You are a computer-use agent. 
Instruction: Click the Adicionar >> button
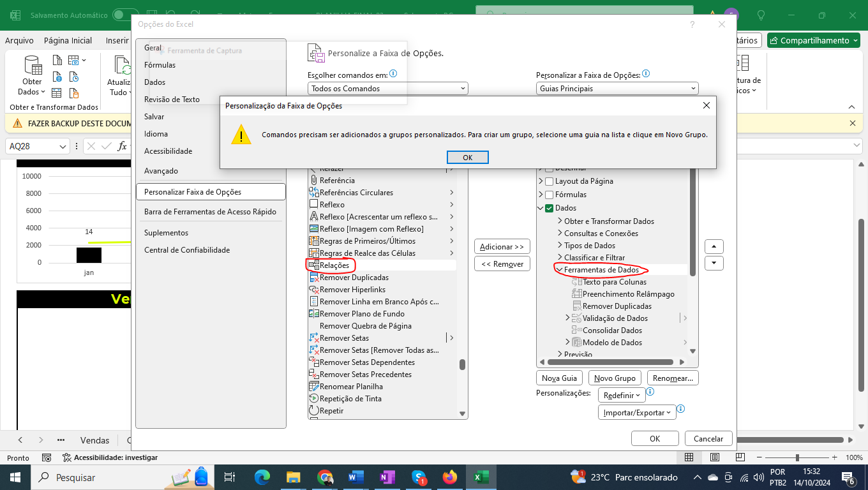(502, 247)
